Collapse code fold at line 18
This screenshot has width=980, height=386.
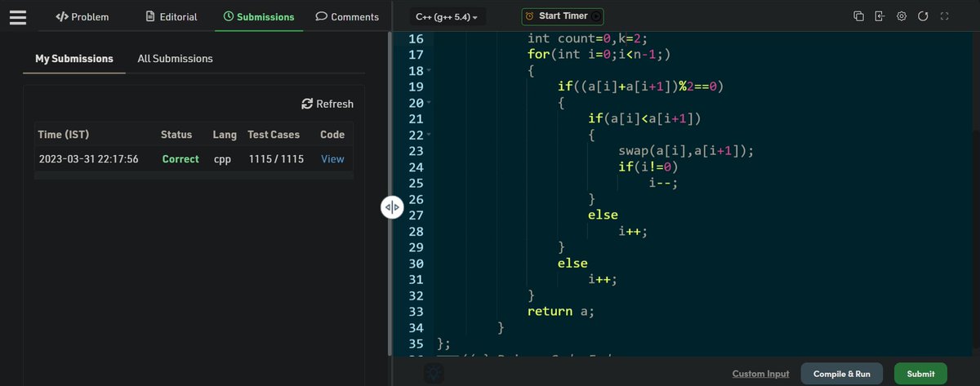coord(428,71)
